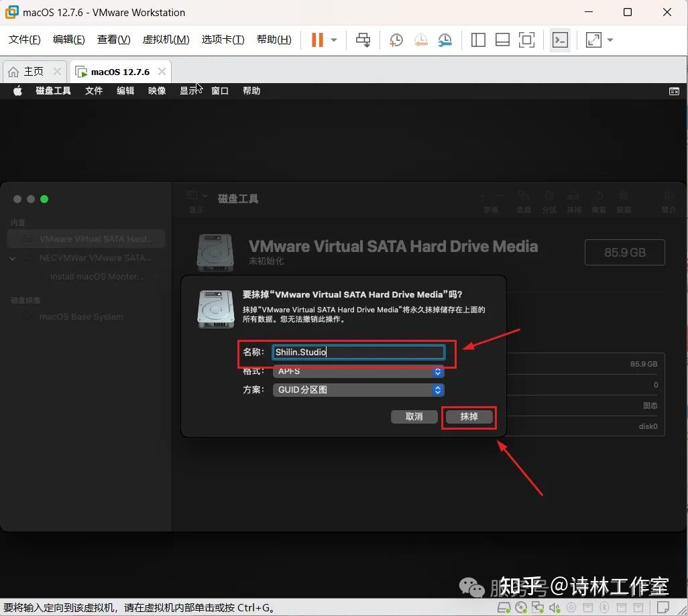Open the macOS 显示 menu
The height and width of the screenshot is (616, 688).
point(188,90)
